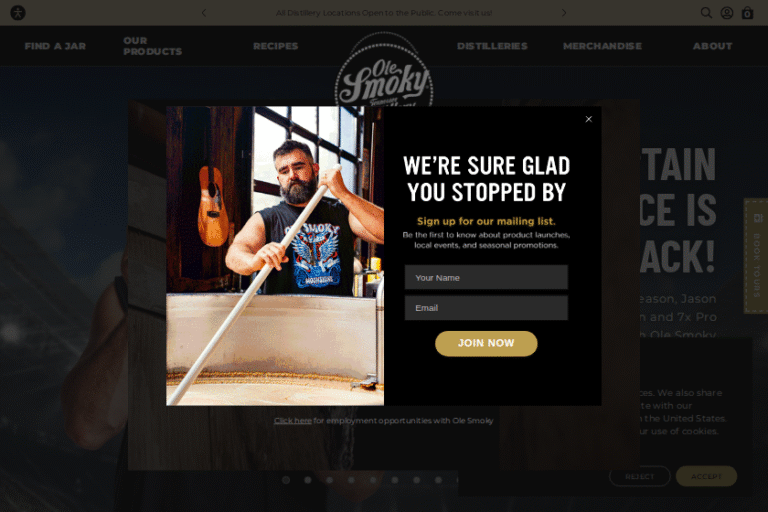Open the About menu item
Screen dimensions: 768x512
[713, 46]
